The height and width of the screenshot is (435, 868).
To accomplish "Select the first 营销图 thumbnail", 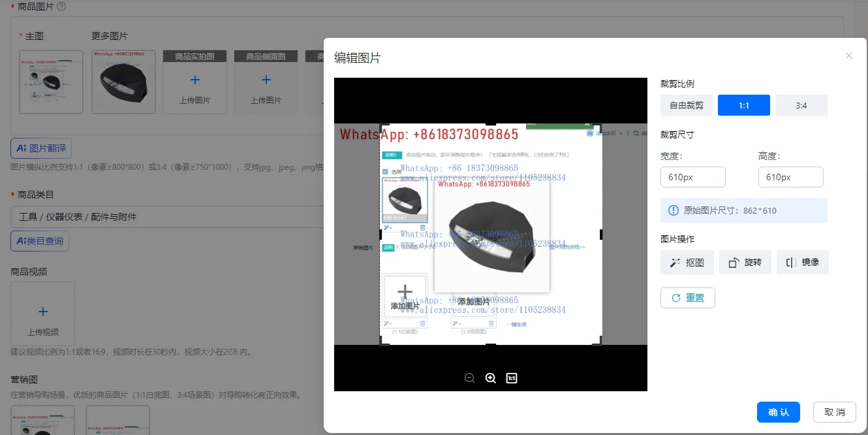I will click(43, 420).
